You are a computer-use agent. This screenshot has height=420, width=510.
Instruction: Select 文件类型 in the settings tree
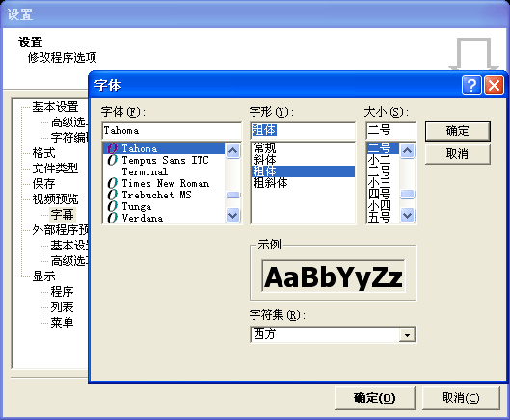[55, 168]
